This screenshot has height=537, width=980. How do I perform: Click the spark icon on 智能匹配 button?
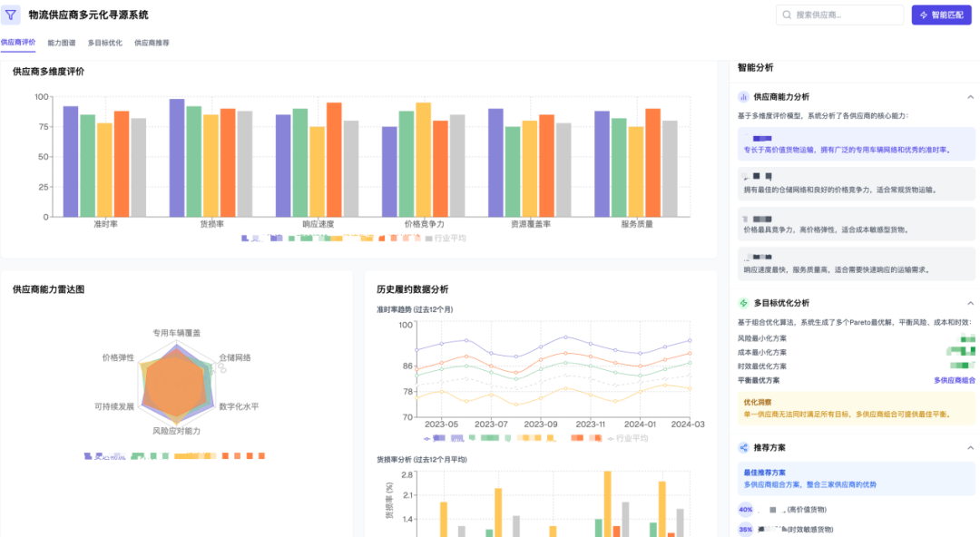coord(924,15)
